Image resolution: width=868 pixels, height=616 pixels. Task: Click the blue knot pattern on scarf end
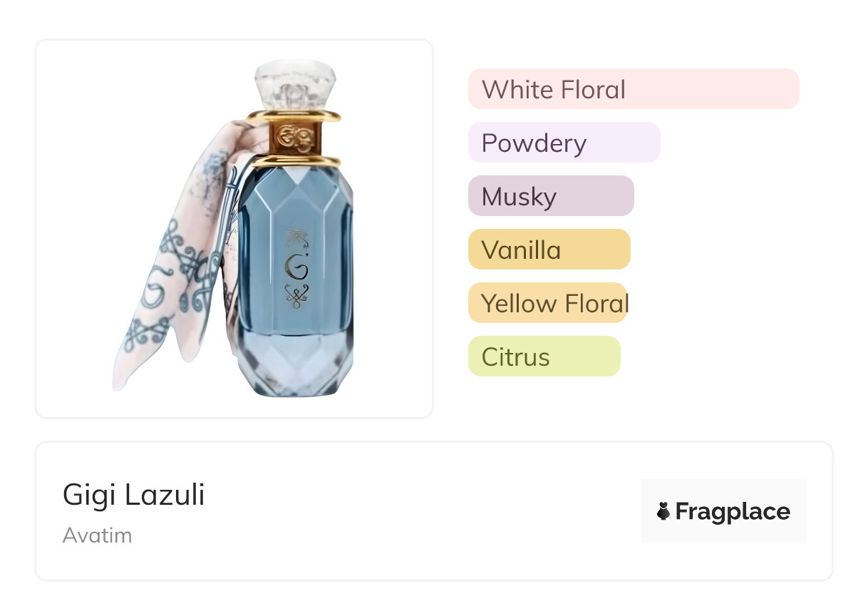click(x=146, y=335)
